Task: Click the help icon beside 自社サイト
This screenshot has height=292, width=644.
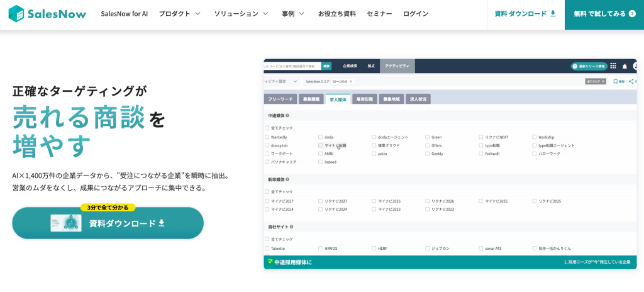Action: 292,227
